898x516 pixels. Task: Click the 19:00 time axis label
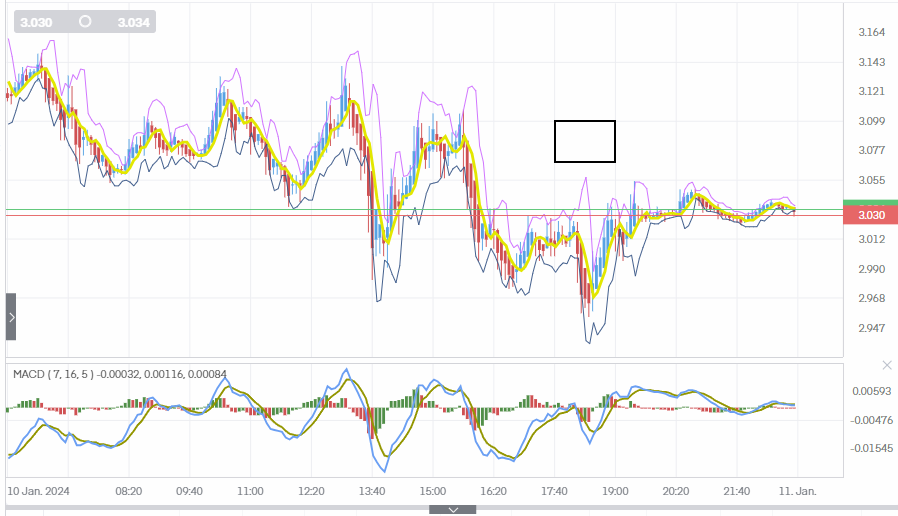tap(615, 492)
